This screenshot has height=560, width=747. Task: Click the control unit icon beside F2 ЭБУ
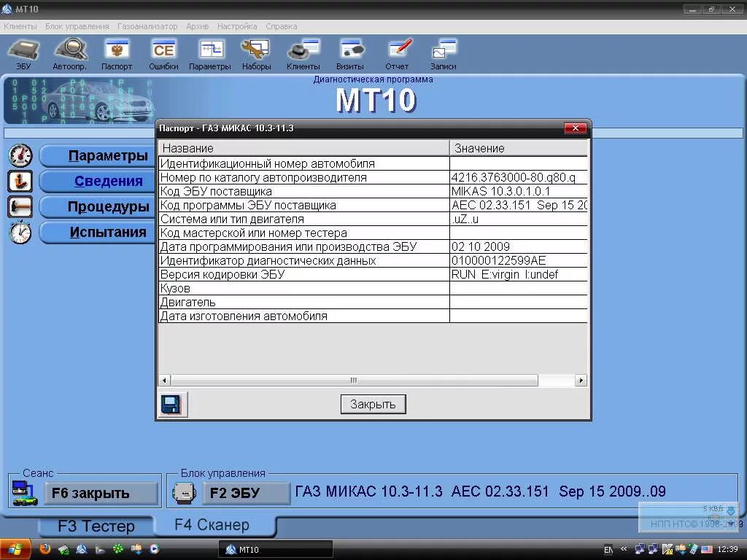click(184, 494)
